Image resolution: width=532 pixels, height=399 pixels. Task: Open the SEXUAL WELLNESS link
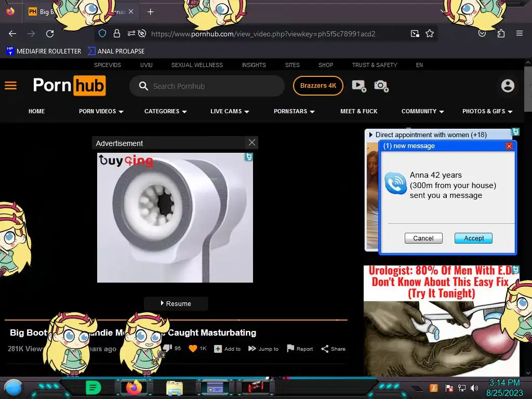click(x=197, y=65)
